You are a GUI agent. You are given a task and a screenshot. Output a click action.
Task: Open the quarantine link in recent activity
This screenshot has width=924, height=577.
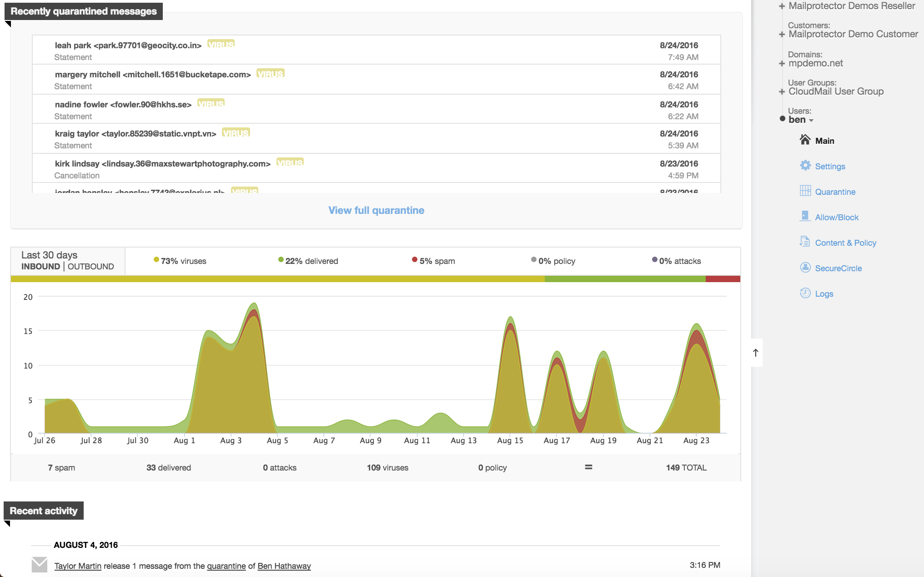pyautogui.click(x=226, y=566)
